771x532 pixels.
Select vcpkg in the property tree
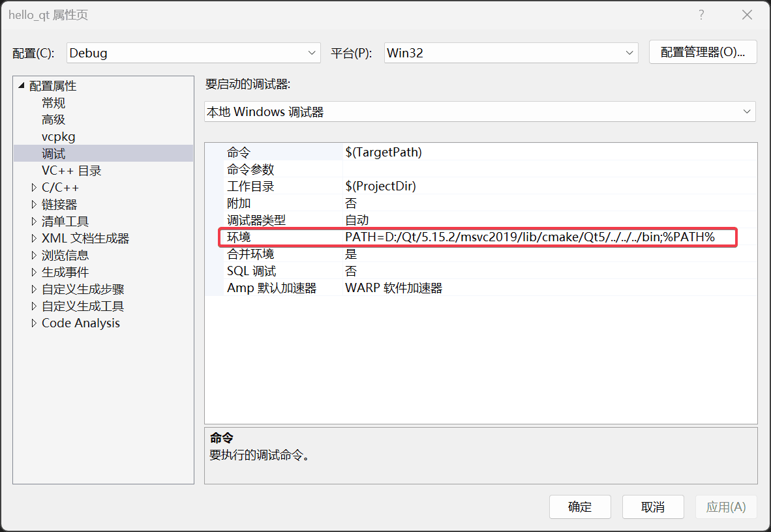[59, 137]
